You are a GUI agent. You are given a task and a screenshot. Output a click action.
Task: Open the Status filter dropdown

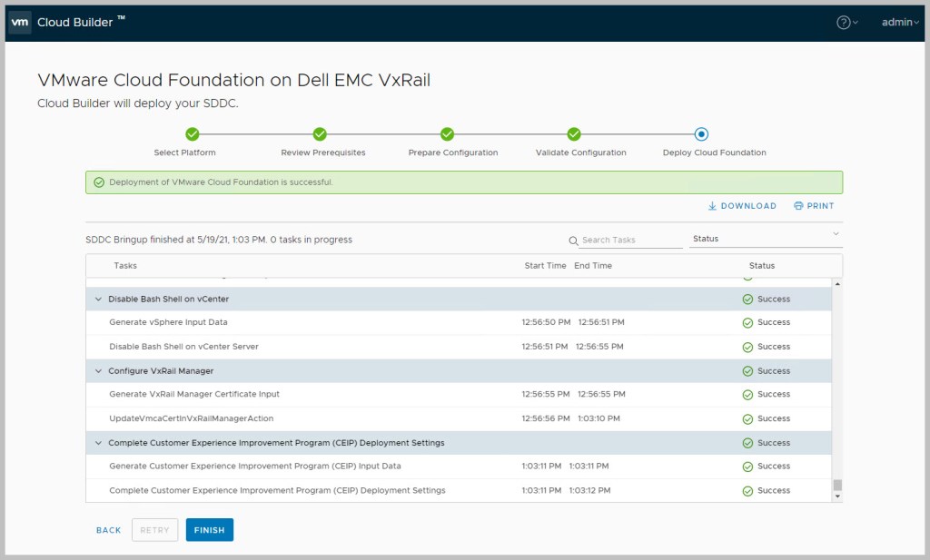[766, 239]
